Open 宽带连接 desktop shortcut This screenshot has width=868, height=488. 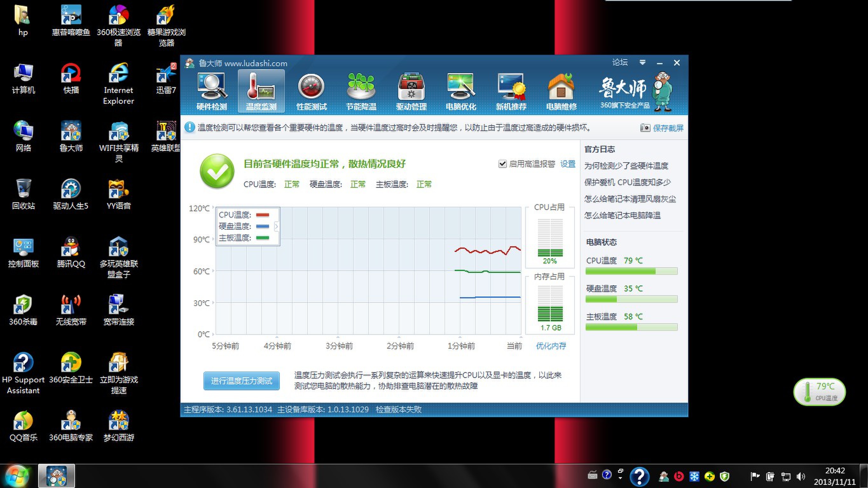coord(118,310)
